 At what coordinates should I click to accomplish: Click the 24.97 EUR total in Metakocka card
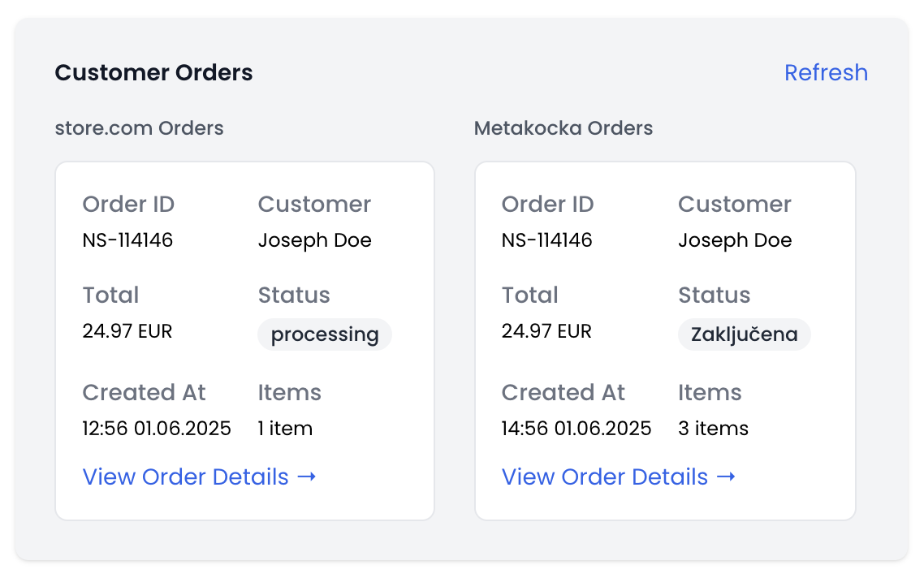pyautogui.click(x=546, y=331)
